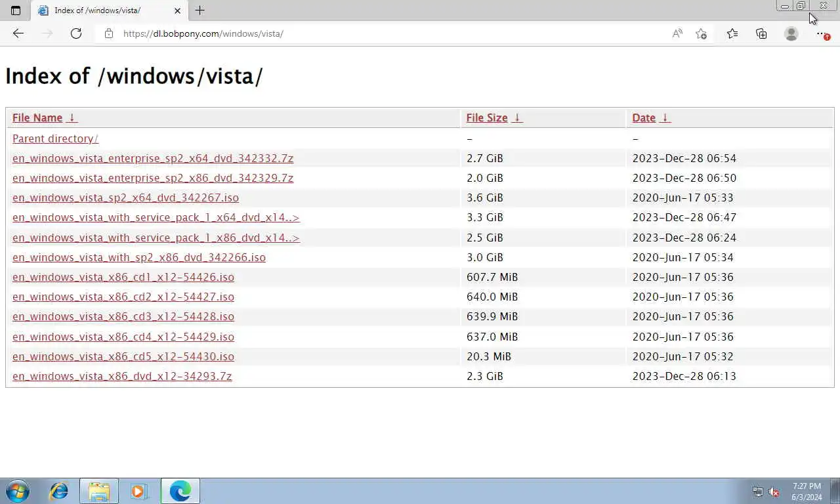
Task: Open Edge Settings and more menu
Action: coord(822,33)
